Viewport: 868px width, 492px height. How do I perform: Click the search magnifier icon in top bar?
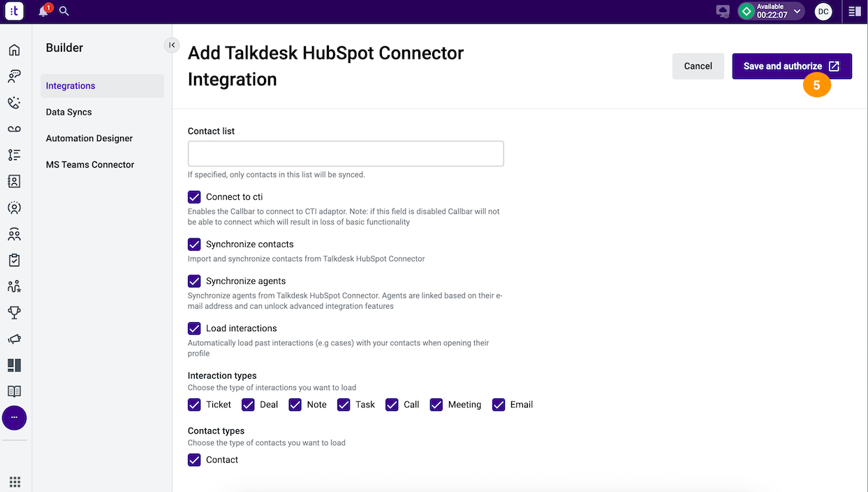tap(64, 11)
